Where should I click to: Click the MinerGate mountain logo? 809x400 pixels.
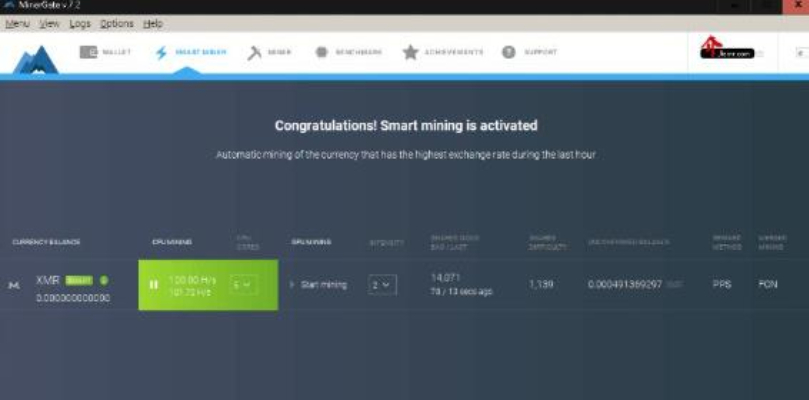coord(36,60)
